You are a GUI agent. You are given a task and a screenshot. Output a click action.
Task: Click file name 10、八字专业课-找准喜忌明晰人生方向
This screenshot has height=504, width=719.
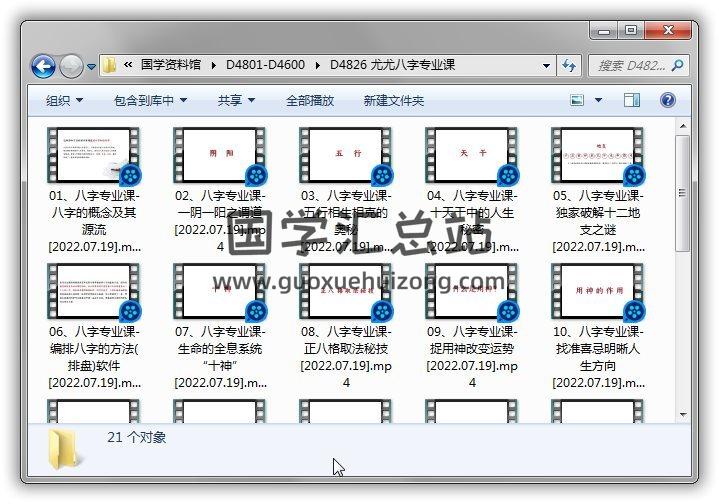(x=598, y=357)
